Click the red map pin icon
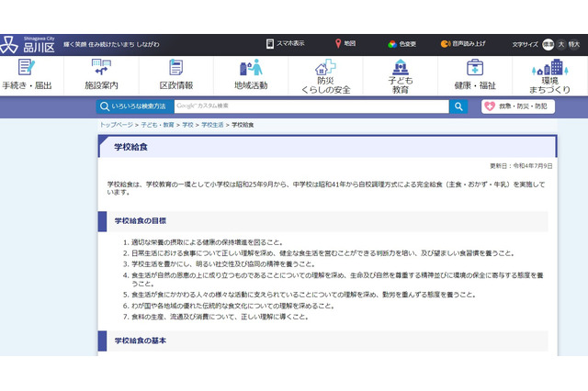The image size is (588, 391). pyautogui.click(x=338, y=43)
